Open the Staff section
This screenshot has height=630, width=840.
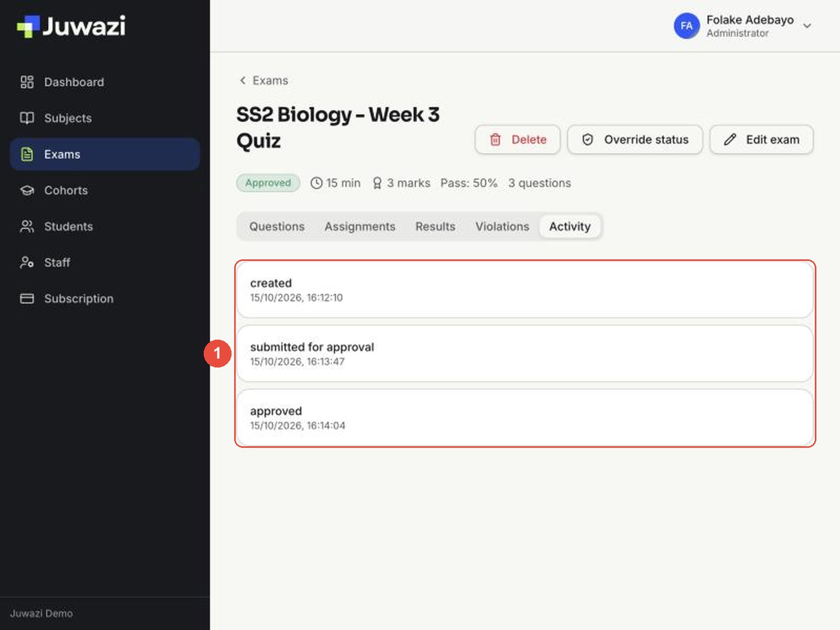click(105, 262)
